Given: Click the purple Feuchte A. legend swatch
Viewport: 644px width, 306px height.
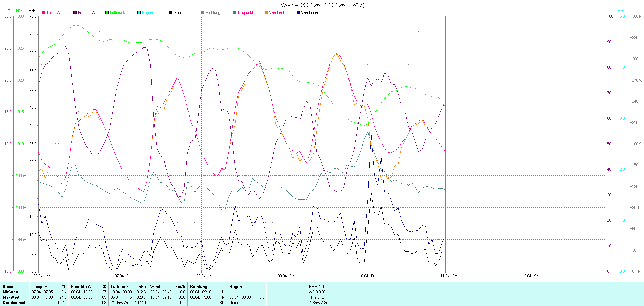Looking at the screenshot, I should [75, 13].
